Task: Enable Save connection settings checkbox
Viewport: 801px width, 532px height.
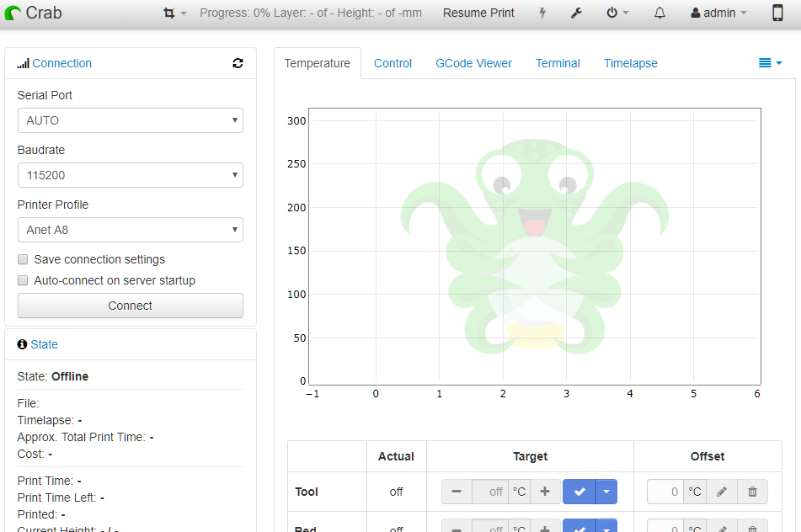Action: [x=23, y=259]
